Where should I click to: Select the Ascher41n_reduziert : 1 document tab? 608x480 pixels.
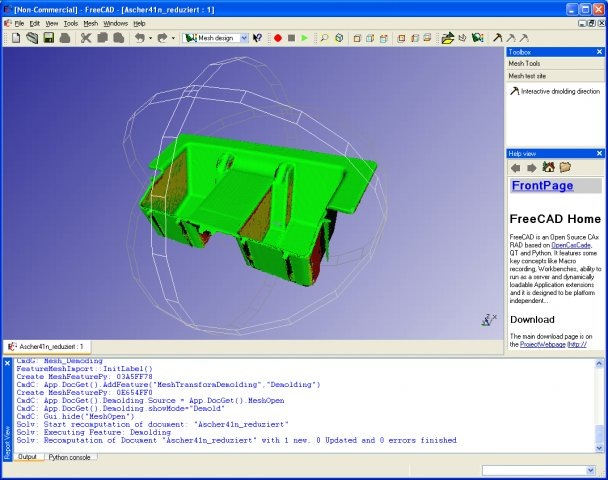click(47, 347)
